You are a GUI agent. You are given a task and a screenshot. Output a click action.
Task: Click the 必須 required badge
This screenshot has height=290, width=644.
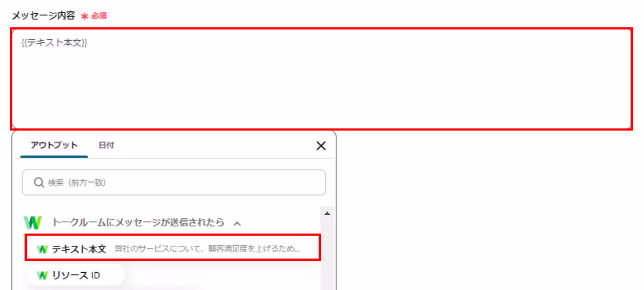(99, 16)
